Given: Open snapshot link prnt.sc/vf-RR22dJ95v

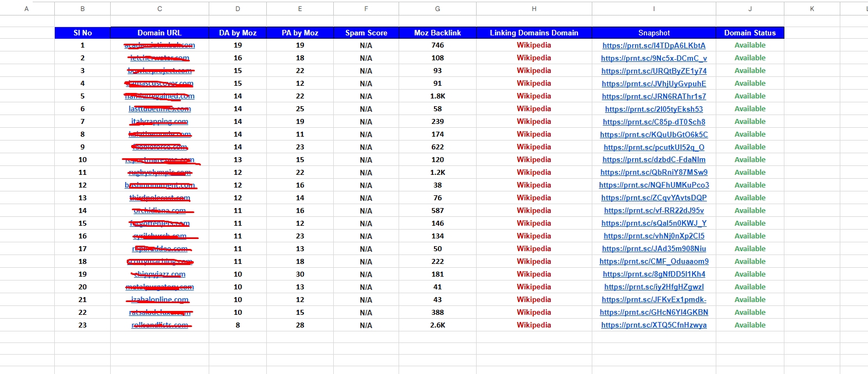Looking at the screenshot, I should click(654, 210).
